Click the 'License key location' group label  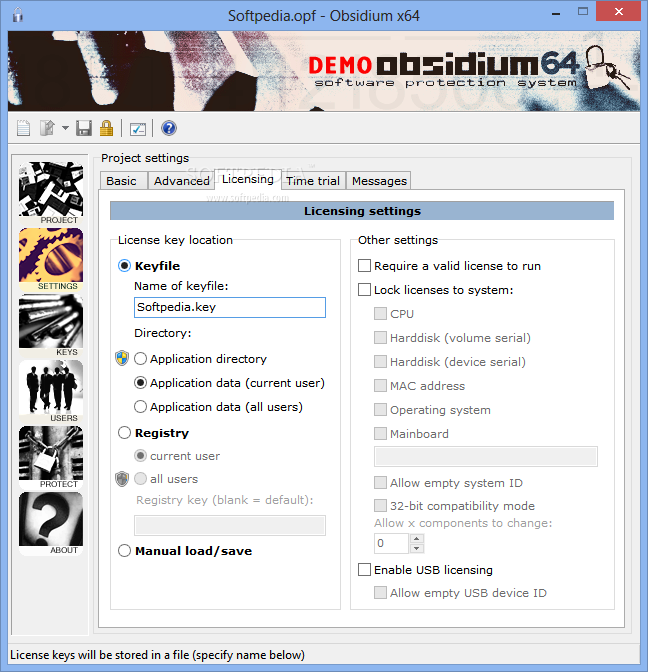[175, 240]
